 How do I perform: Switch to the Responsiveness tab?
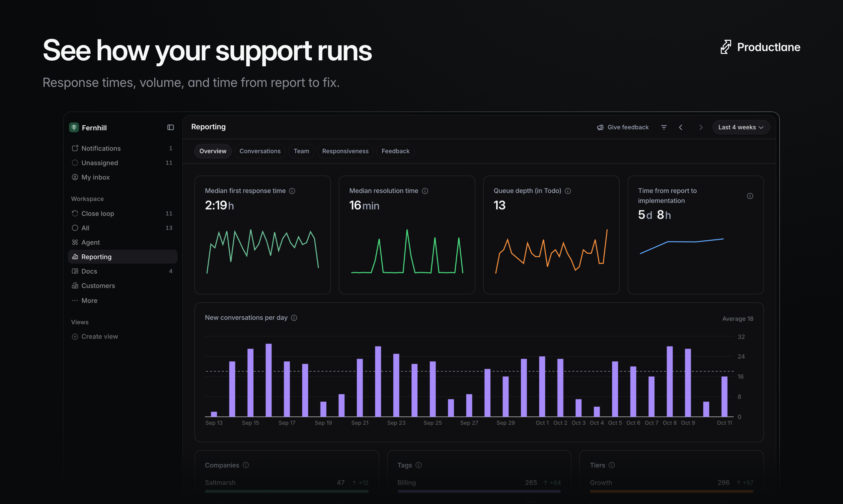(x=345, y=151)
